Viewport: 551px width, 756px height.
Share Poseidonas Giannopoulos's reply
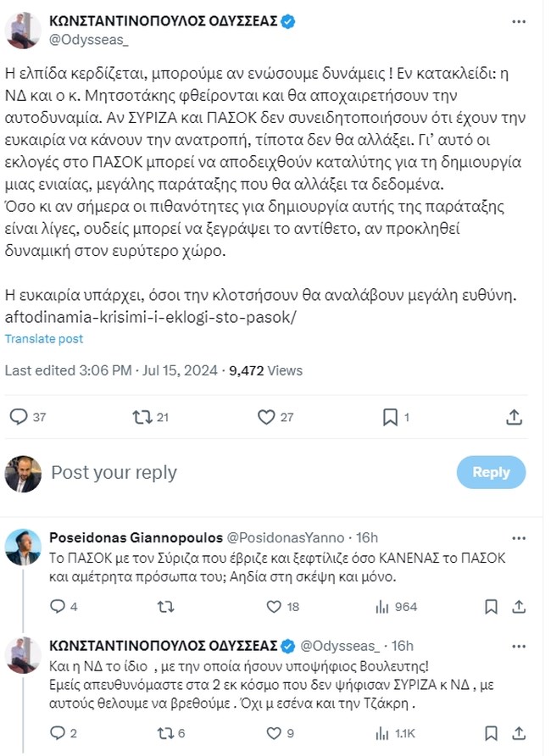(x=518, y=606)
